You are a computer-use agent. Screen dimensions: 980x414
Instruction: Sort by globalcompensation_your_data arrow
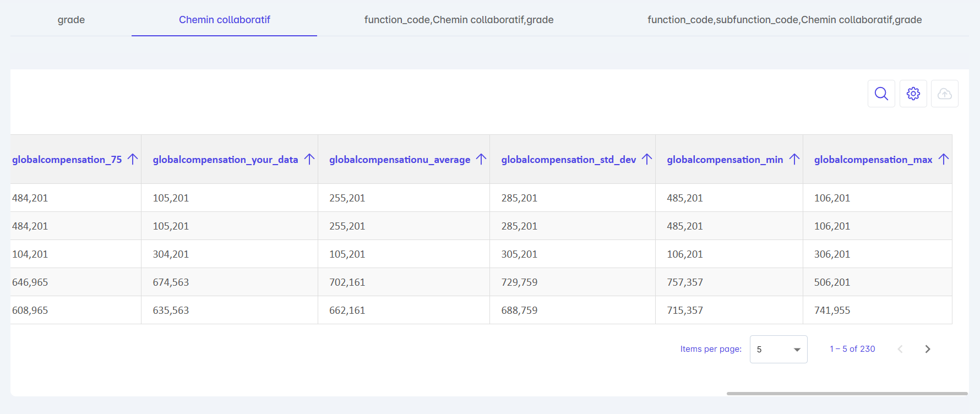(x=309, y=159)
